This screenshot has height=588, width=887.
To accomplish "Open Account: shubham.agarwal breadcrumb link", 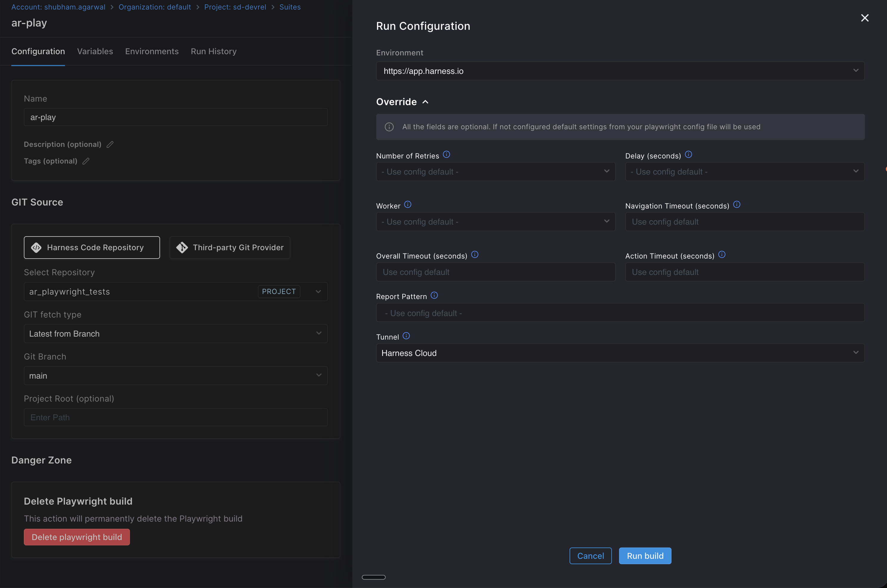I will click(x=58, y=7).
